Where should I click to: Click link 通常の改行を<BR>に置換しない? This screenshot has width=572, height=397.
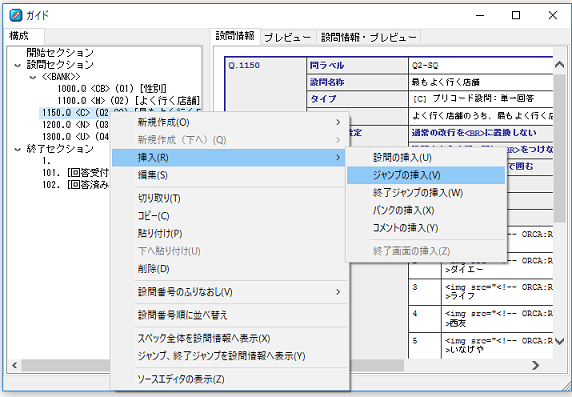point(474,133)
